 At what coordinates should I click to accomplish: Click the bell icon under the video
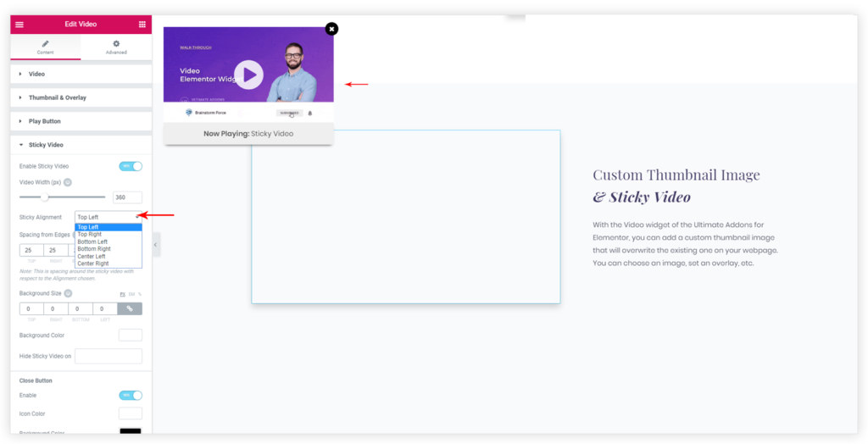click(x=310, y=113)
